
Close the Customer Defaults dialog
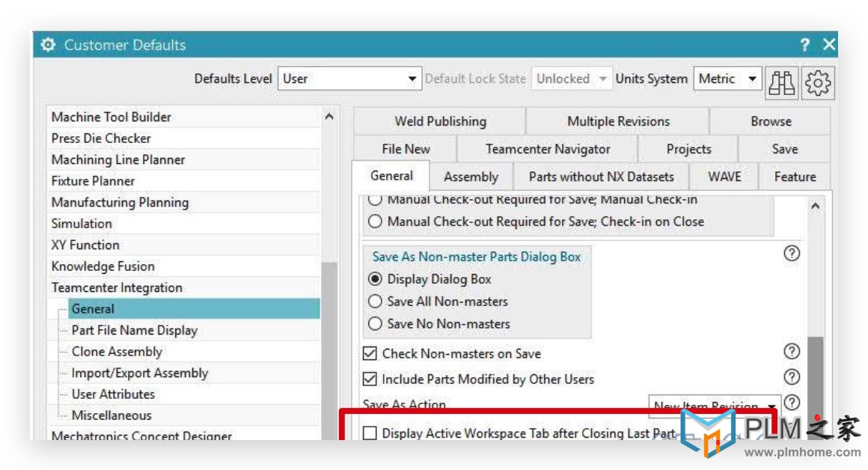pyautogui.click(x=828, y=44)
